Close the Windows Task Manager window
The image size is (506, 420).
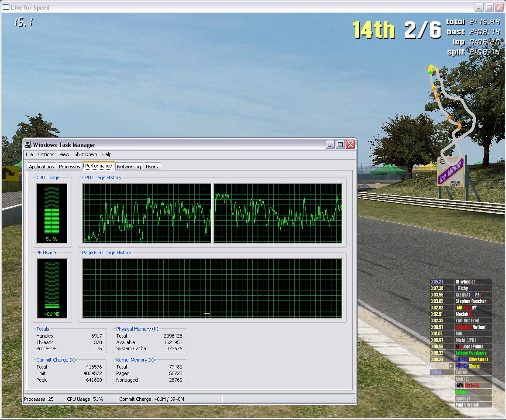click(x=351, y=144)
